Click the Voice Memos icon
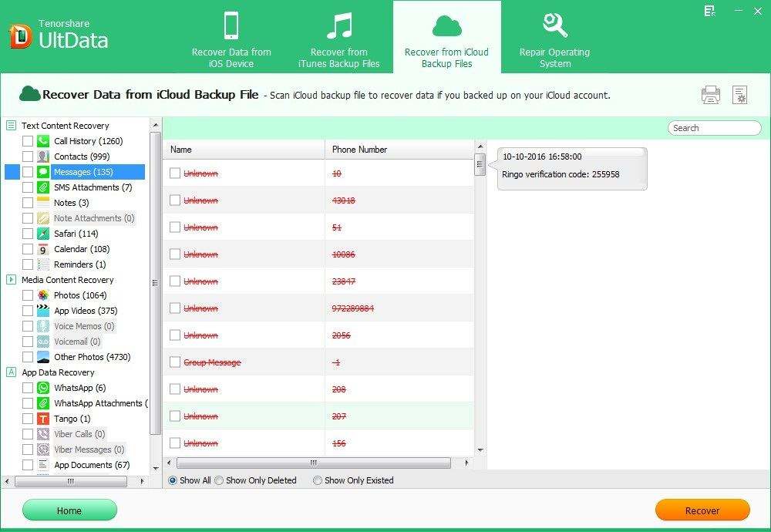 (43, 326)
